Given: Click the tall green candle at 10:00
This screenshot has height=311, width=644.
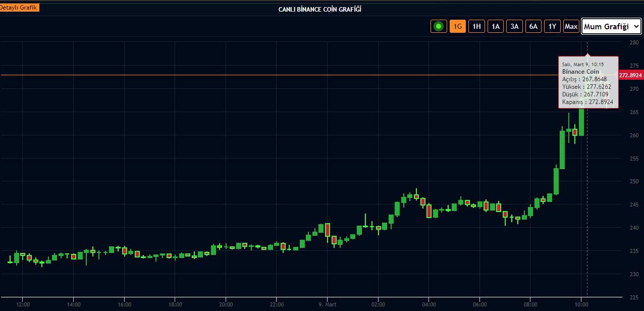Looking at the screenshot, I should 581,121.
